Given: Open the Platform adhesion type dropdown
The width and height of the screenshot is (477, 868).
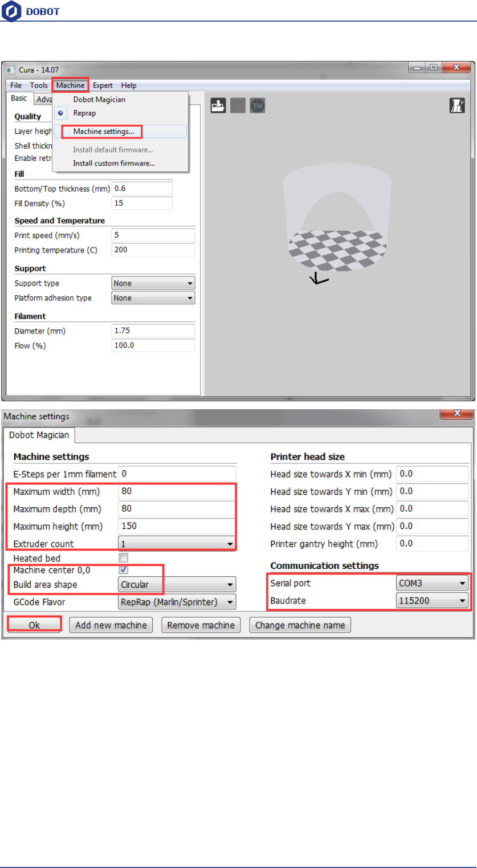Looking at the screenshot, I should point(153,298).
